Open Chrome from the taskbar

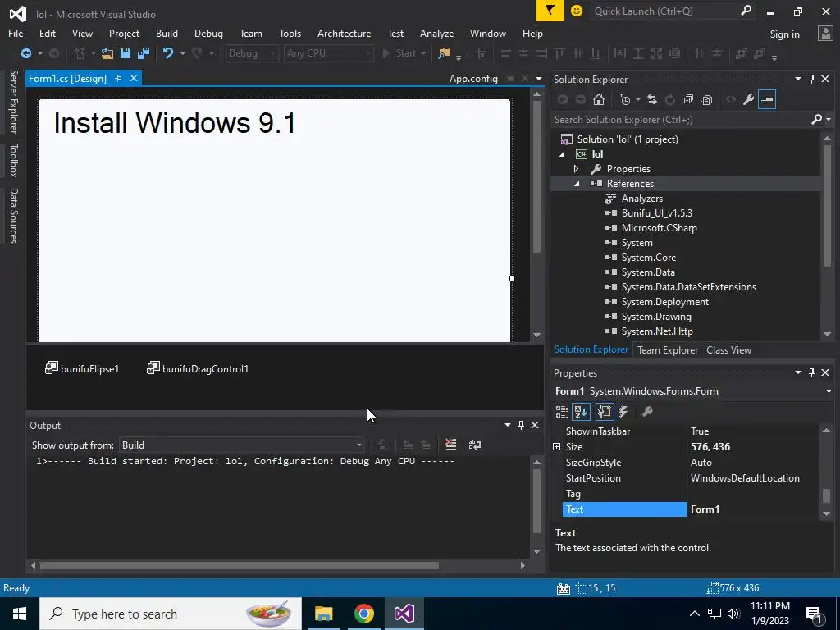(x=363, y=614)
